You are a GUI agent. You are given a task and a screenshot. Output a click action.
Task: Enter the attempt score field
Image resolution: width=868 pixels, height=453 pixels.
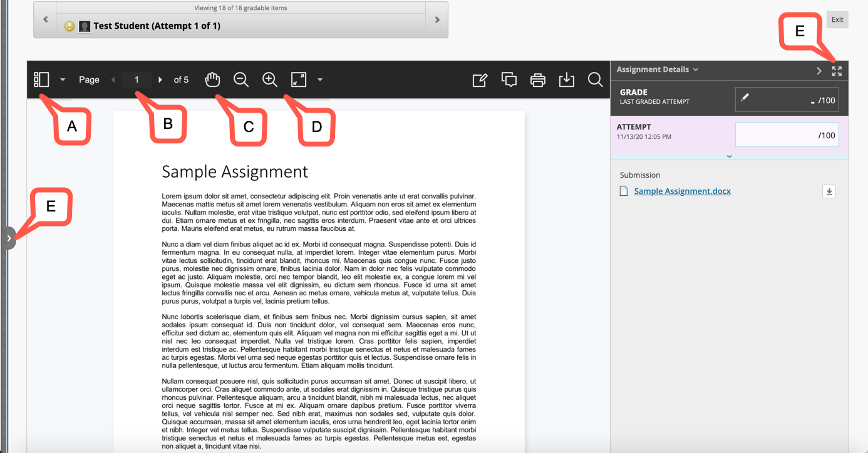click(x=787, y=135)
